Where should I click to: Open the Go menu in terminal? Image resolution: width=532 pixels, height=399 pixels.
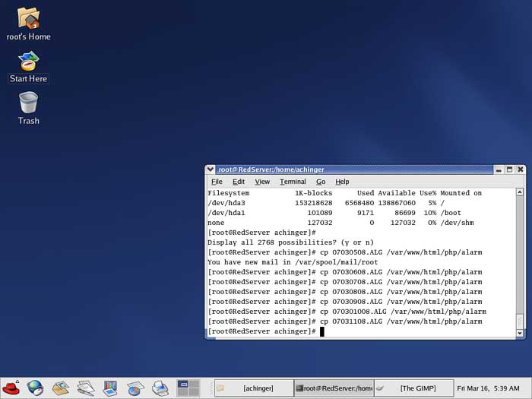pos(321,182)
